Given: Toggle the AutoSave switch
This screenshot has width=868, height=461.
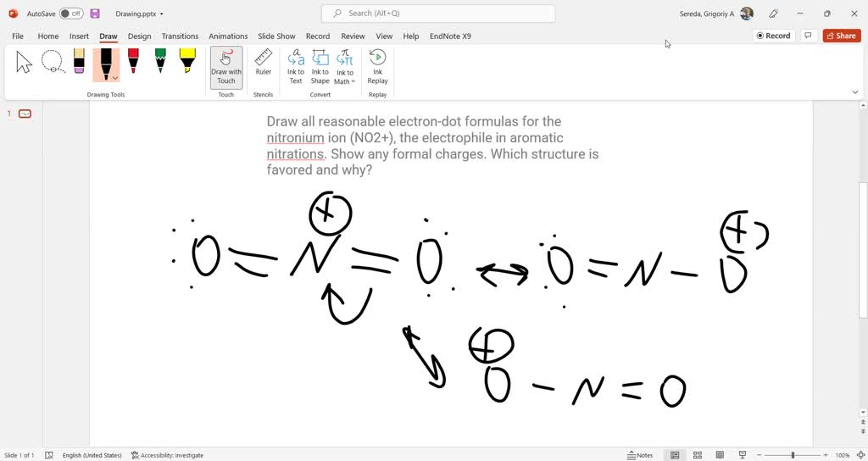Looking at the screenshot, I should pos(71,14).
